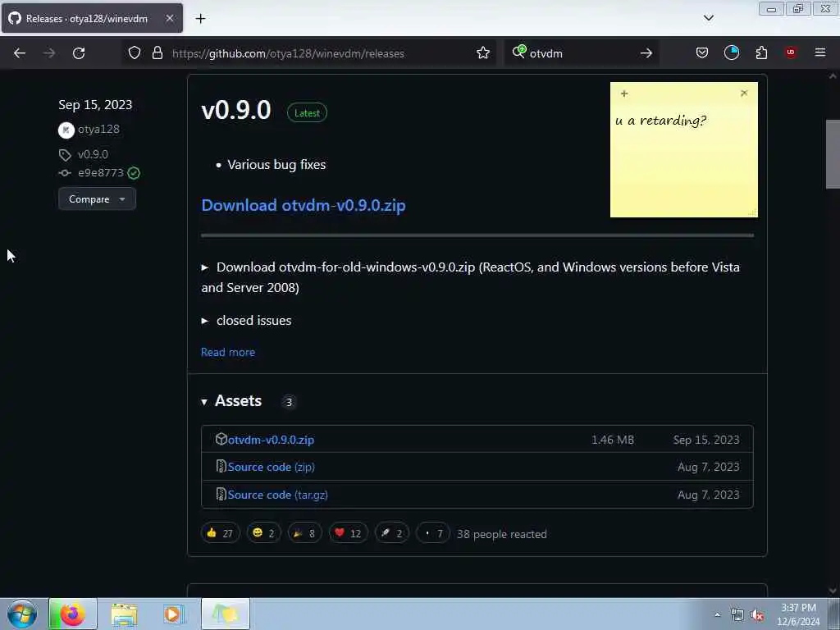Show hidden tray icons arrow
This screenshot has height=630, width=840.
click(717, 614)
